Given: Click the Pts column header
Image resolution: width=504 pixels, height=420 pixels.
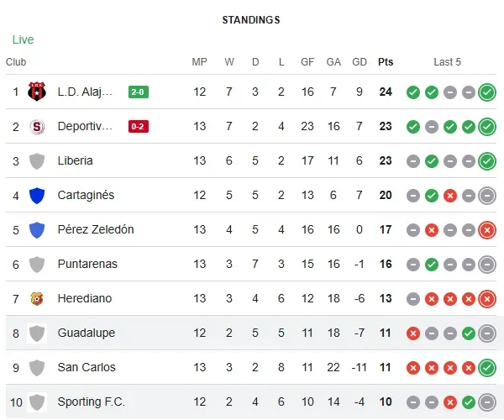Looking at the screenshot, I should [386, 61].
